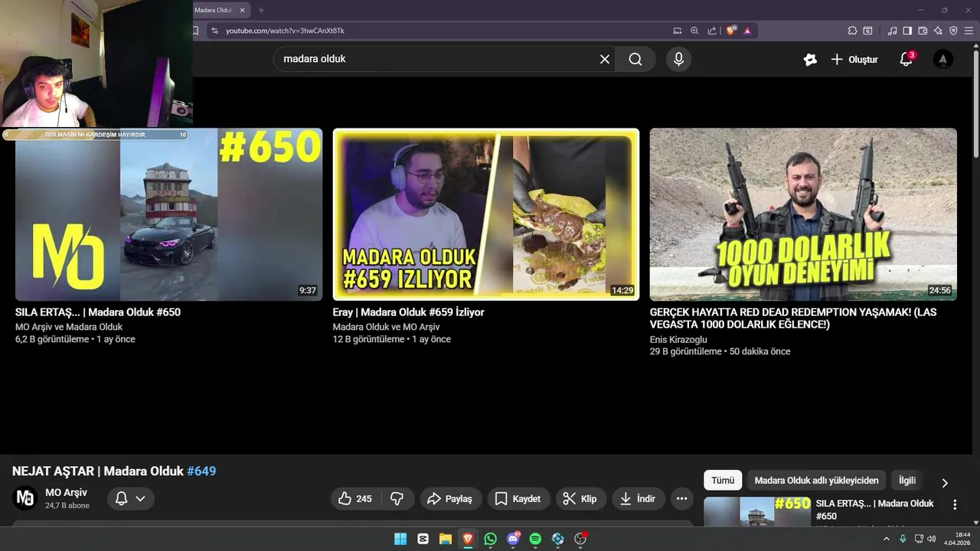The image size is (980, 551).
Task: Close the Madara Olduk browser tab
Action: click(243, 10)
